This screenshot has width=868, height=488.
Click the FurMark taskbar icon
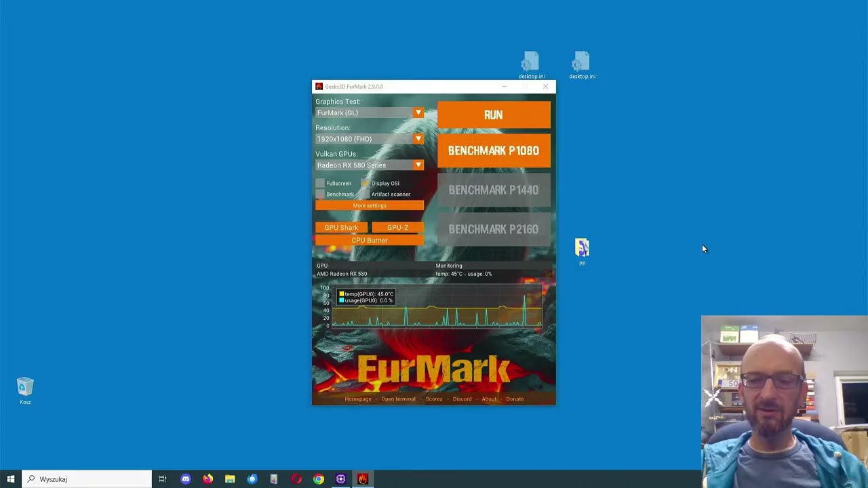pyautogui.click(x=363, y=479)
